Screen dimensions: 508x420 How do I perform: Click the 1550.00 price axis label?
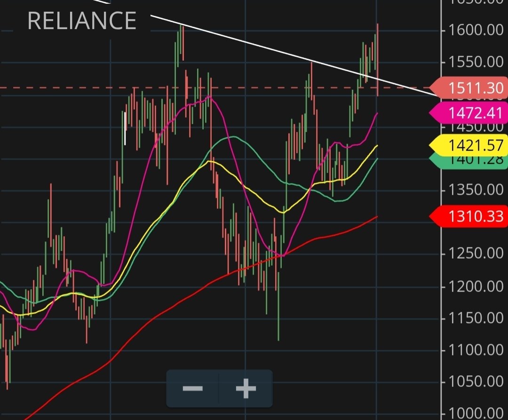(x=476, y=62)
